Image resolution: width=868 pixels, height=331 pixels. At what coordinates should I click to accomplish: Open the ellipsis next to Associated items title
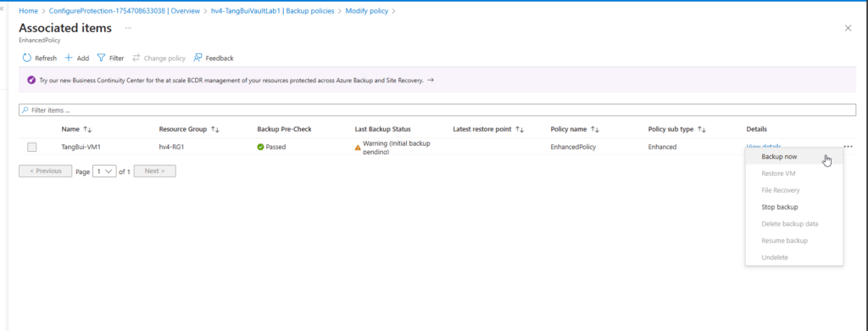(x=128, y=28)
